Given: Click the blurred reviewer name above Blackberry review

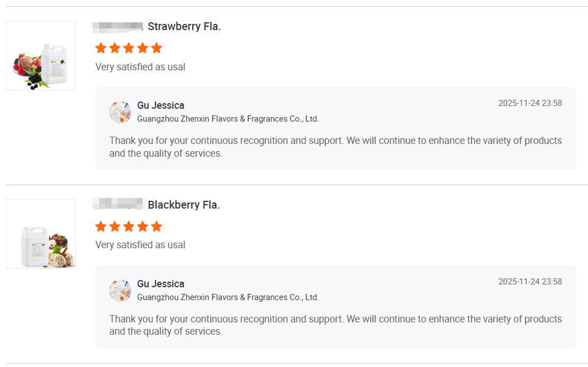Looking at the screenshot, I should point(118,204).
